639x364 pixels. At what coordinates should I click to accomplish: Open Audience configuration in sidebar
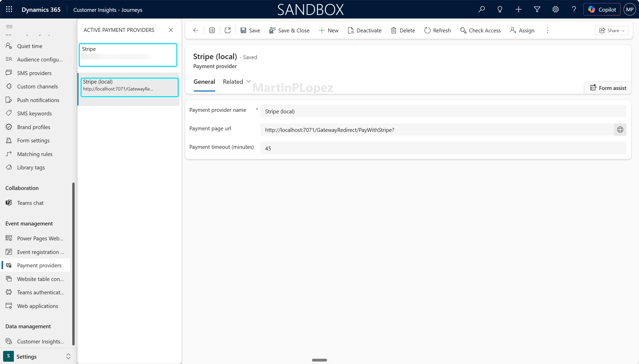pos(35,59)
